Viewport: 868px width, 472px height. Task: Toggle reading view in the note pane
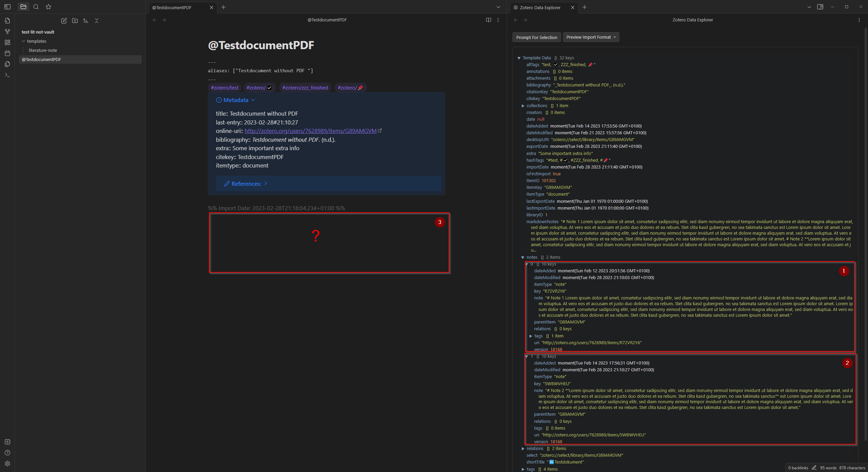click(x=488, y=20)
